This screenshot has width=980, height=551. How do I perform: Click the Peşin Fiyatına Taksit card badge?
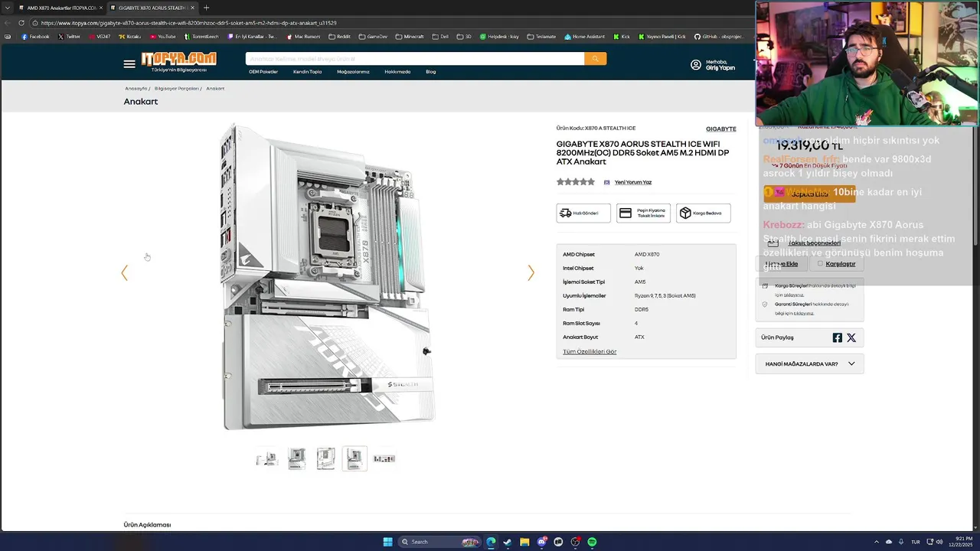(x=643, y=213)
